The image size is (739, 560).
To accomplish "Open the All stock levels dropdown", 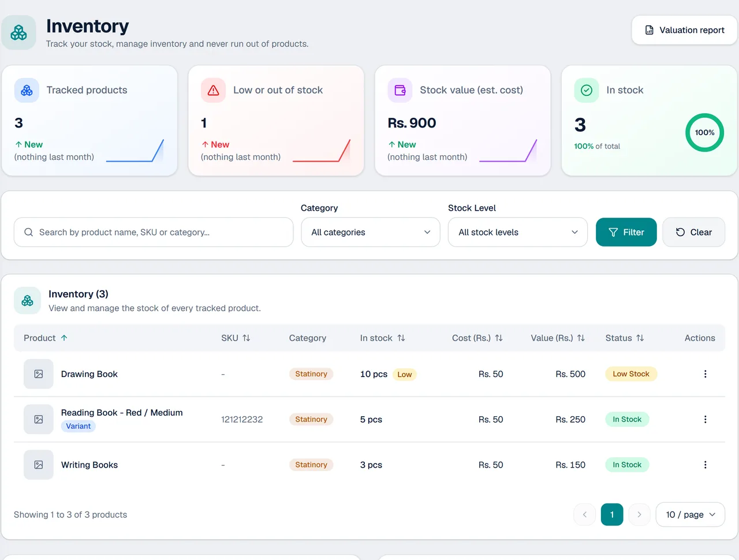I will tap(518, 232).
